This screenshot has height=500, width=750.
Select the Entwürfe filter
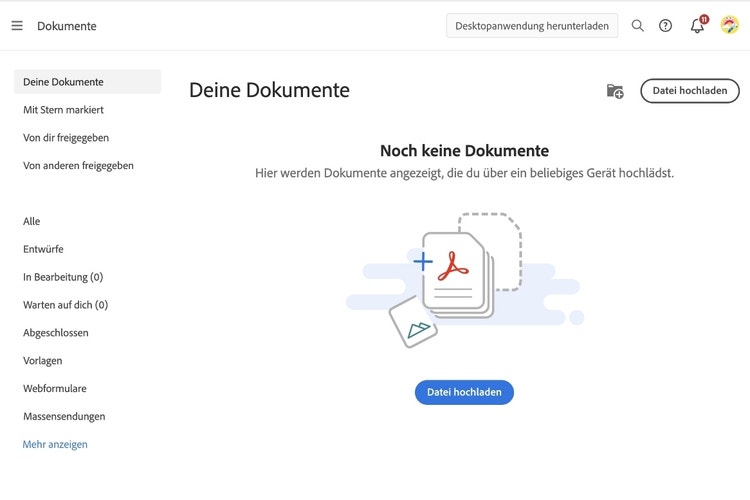tap(43, 249)
